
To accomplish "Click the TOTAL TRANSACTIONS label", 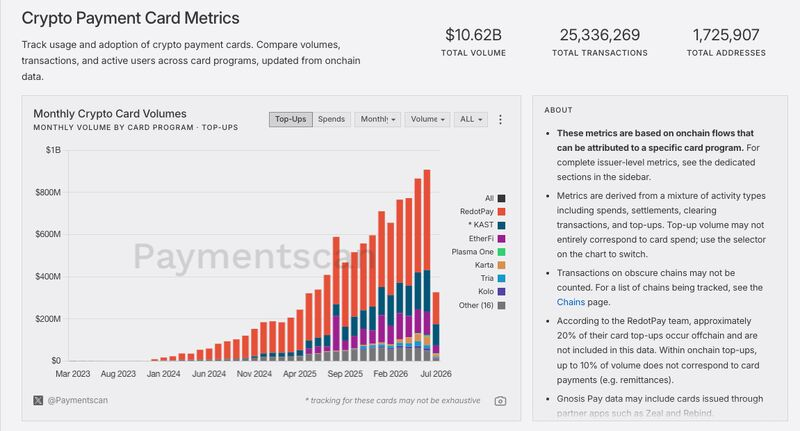I will (599, 53).
